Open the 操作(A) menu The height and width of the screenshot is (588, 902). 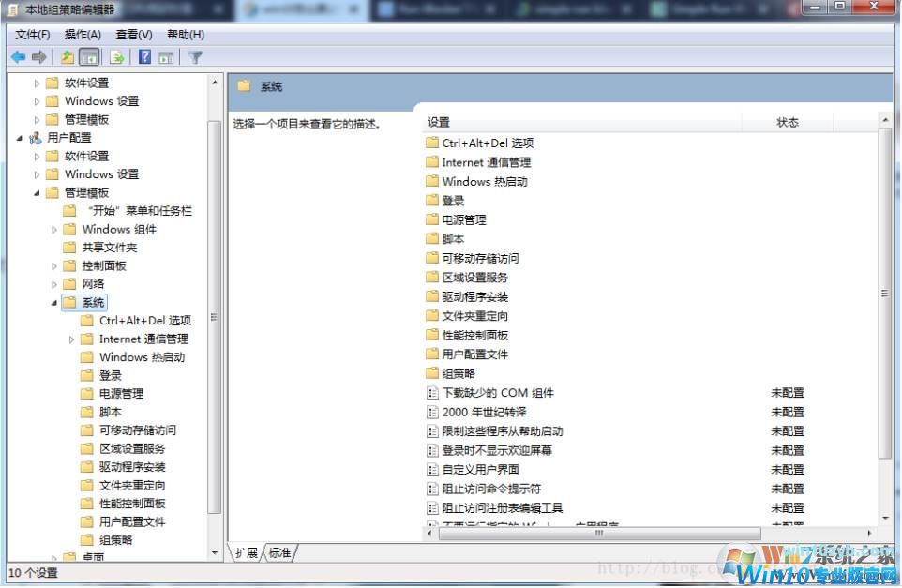(x=83, y=35)
